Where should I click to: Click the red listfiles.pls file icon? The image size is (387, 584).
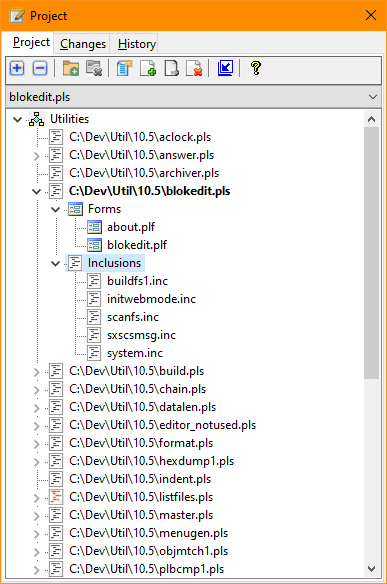coord(56,497)
